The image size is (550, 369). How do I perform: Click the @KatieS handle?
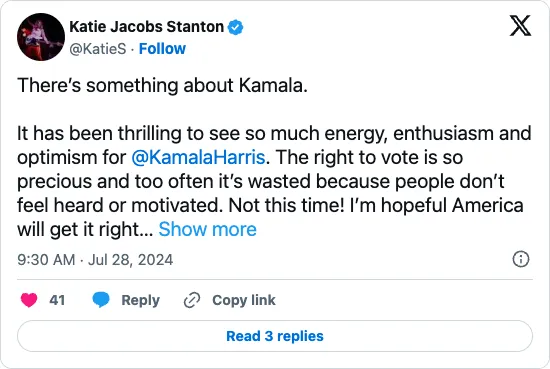pos(98,49)
